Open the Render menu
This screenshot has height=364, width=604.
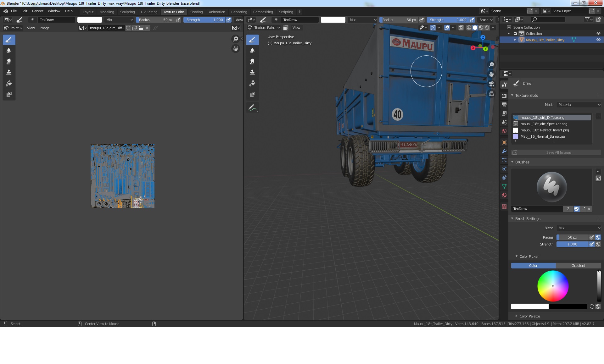click(37, 11)
